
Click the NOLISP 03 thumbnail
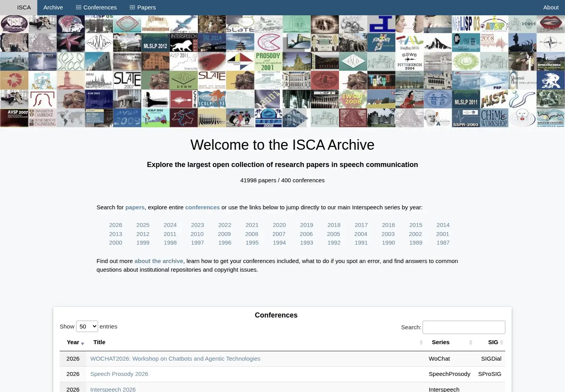coord(466,24)
